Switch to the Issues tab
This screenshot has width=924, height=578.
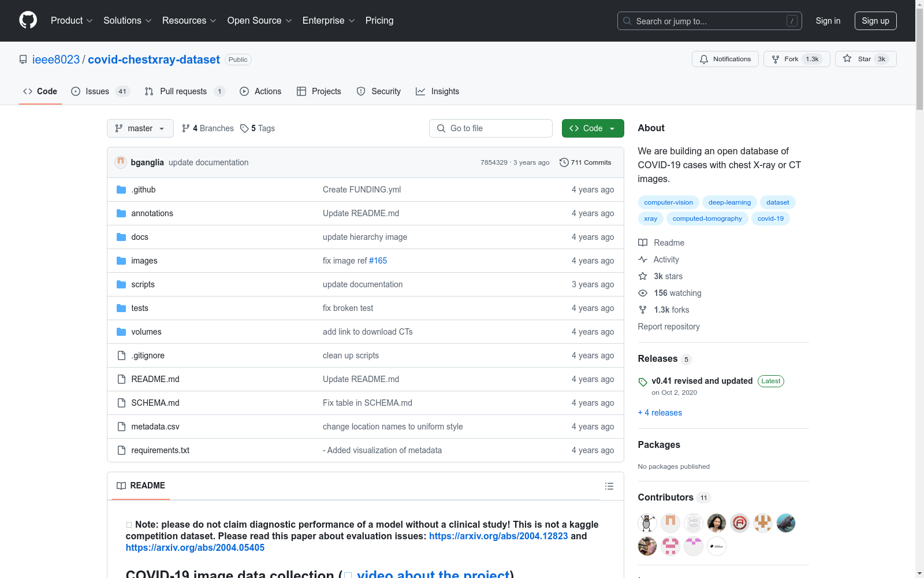[x=100, y=91]
